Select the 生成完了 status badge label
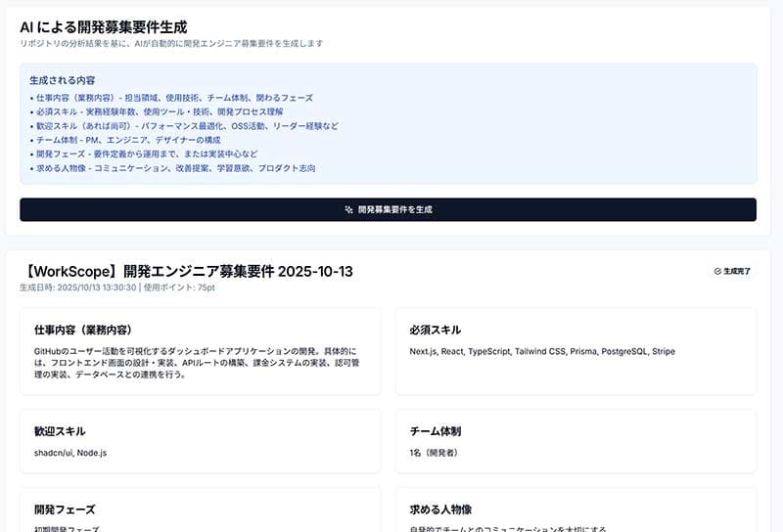 coord(736,271)
